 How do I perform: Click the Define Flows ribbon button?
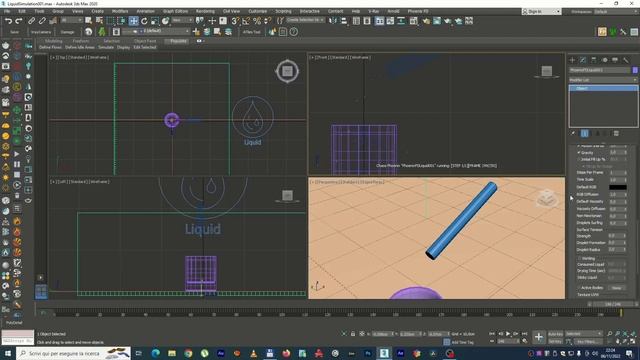(x=50, y=47)
